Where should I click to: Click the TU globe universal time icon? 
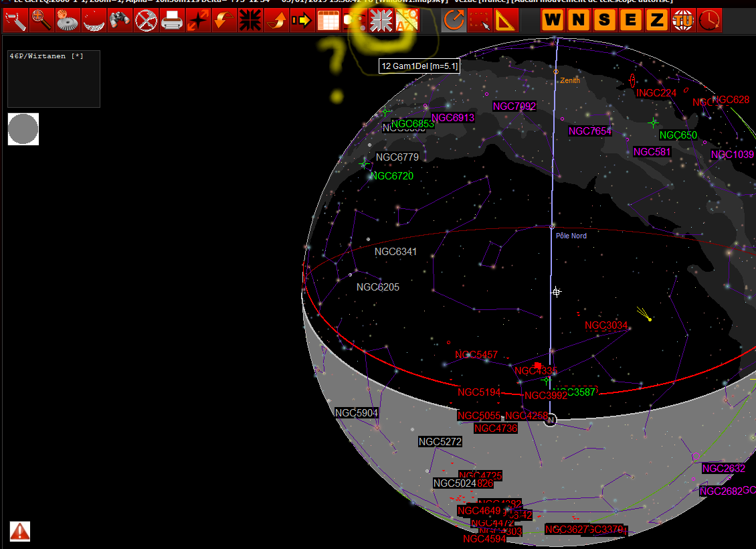pyautogui.click(x=683, y=21)
